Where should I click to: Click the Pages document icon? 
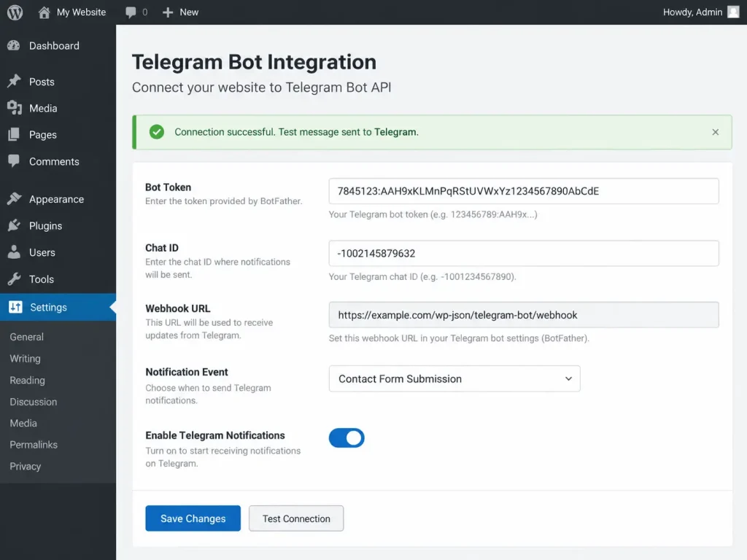tap(14, 135)
